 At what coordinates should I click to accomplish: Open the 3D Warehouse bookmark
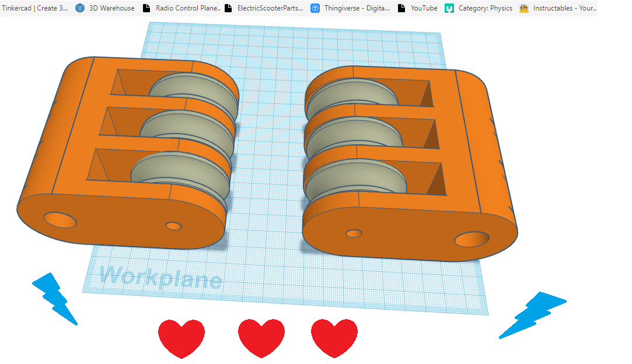(105, 8)
